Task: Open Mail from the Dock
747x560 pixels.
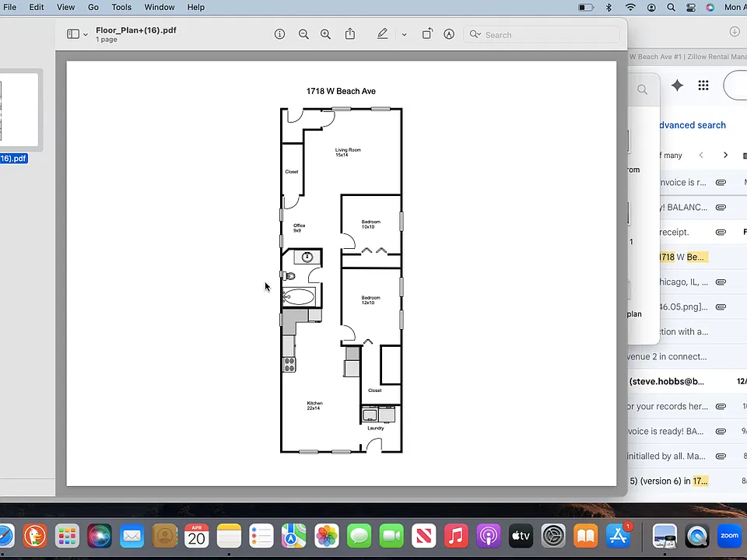Action: coord(132,537)
